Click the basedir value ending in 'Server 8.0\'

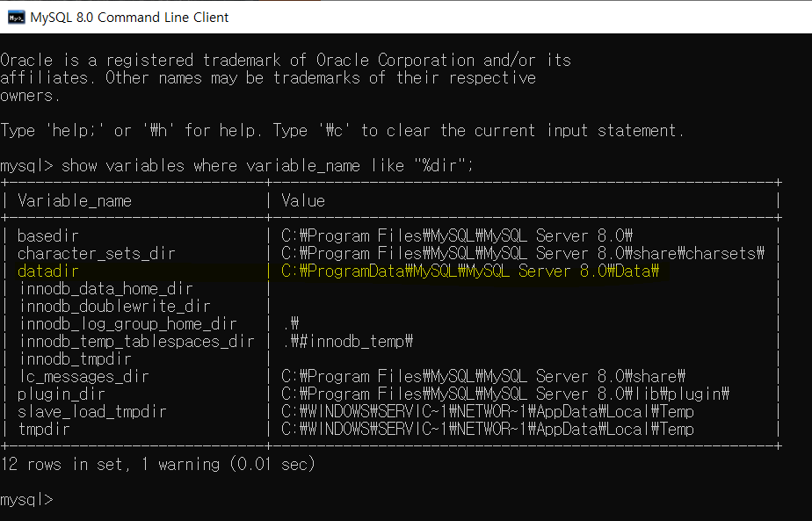457,236
